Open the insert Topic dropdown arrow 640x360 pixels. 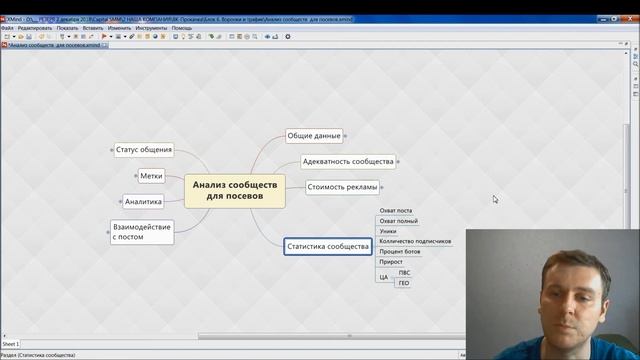[69, 37]
